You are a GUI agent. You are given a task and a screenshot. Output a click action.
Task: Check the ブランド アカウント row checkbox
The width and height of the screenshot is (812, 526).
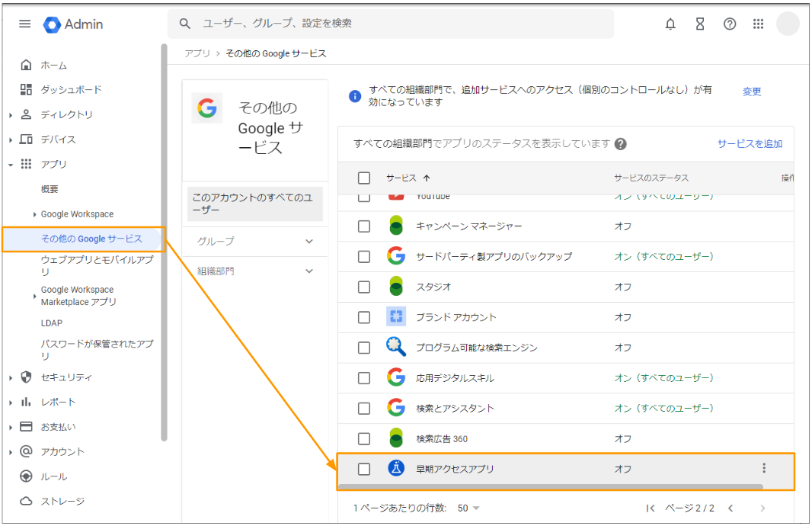tap(364, 317)
